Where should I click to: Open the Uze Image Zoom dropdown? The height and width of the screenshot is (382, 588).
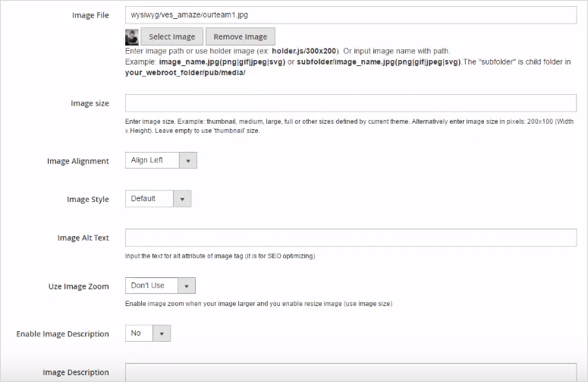point(160,286)
